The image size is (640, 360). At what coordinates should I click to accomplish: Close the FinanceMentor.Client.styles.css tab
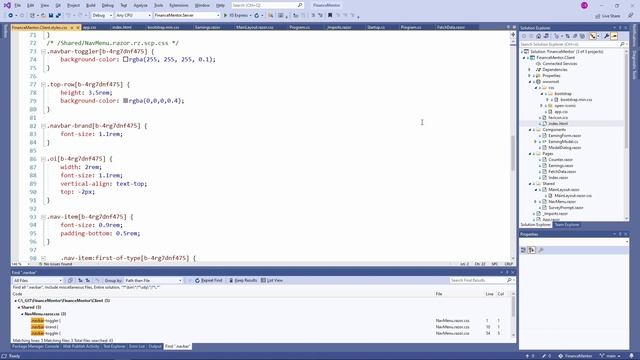point(78,27)
